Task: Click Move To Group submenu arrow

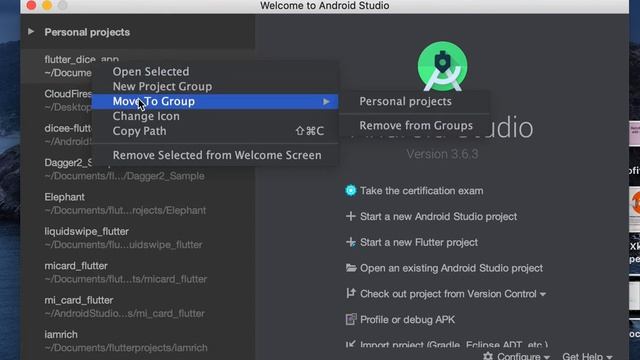Action: click(x=326, y=102)
